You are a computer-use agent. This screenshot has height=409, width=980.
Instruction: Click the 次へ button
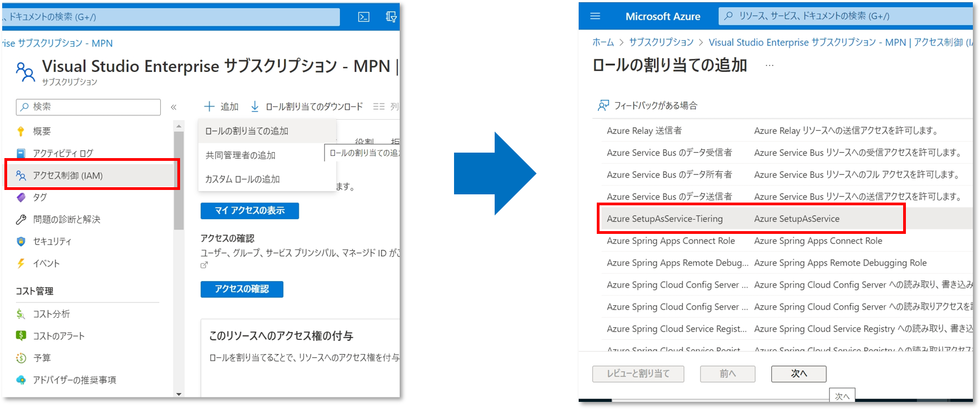pyautogui.click(x=799, y=374)
